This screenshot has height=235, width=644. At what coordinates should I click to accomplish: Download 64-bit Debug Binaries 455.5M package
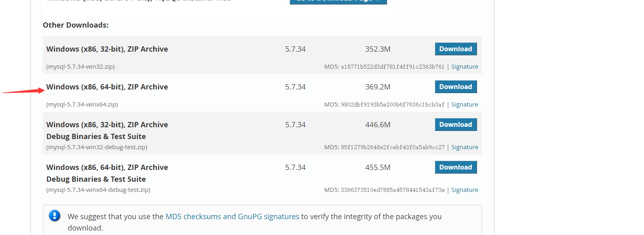(456, 167)
